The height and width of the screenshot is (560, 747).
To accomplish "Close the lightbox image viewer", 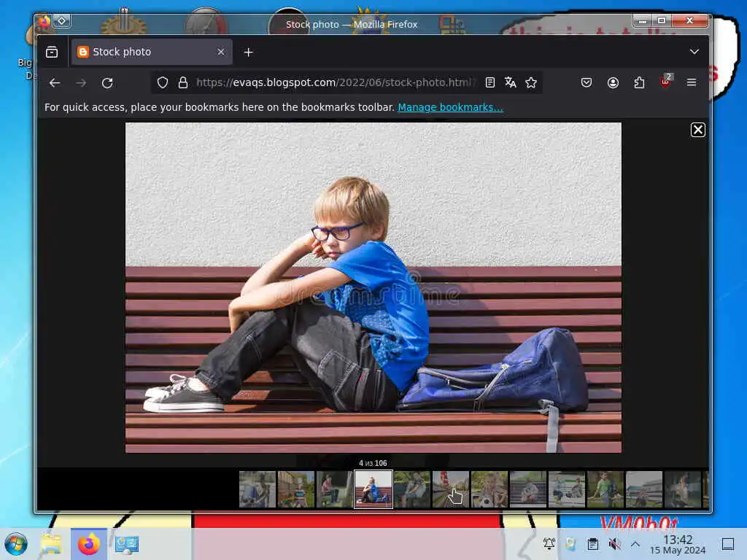I will tap(697, 130).
